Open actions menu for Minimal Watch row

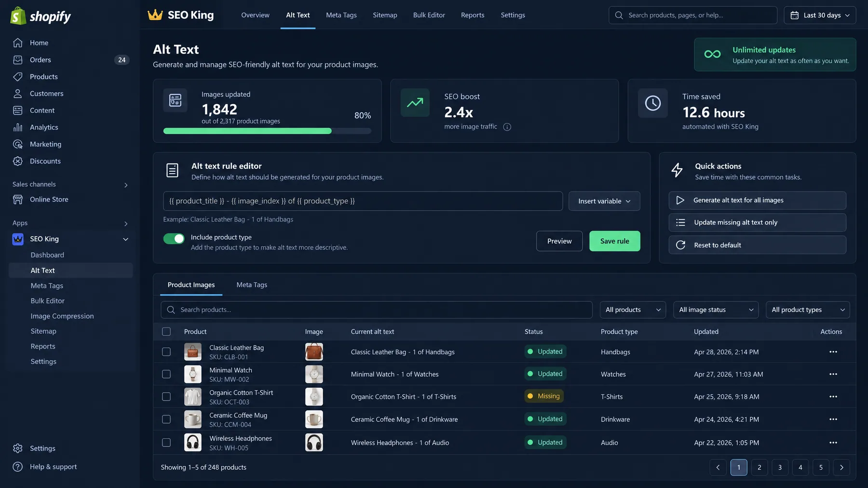(833, 374)
